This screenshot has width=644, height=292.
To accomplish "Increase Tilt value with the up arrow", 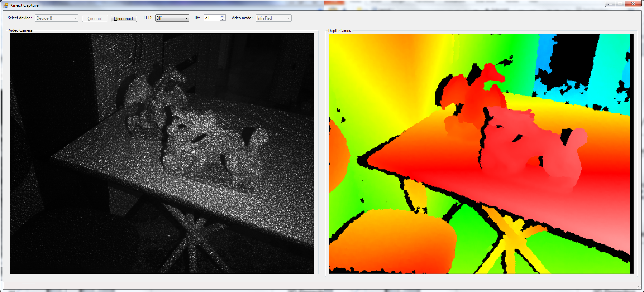I will (x=223, y=16).
